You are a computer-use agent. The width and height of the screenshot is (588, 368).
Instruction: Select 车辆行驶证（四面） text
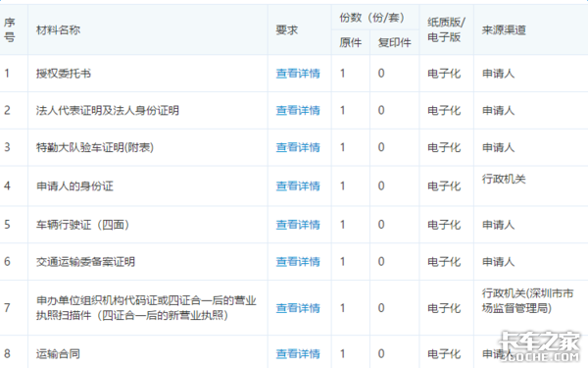coord(83,225)
